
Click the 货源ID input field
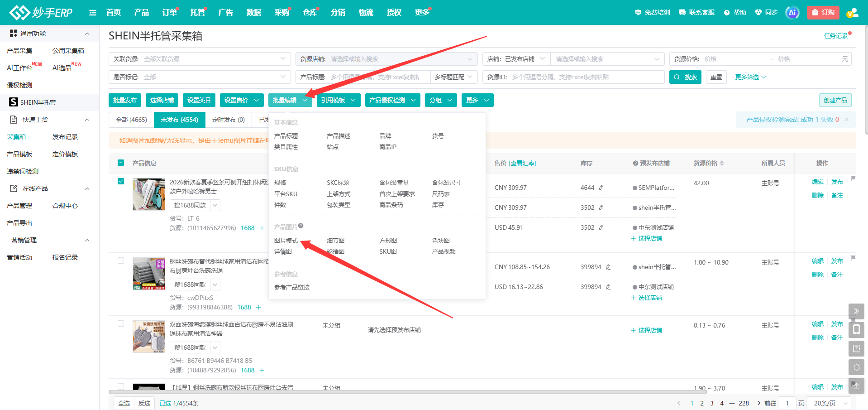click(x=573, y=77)
